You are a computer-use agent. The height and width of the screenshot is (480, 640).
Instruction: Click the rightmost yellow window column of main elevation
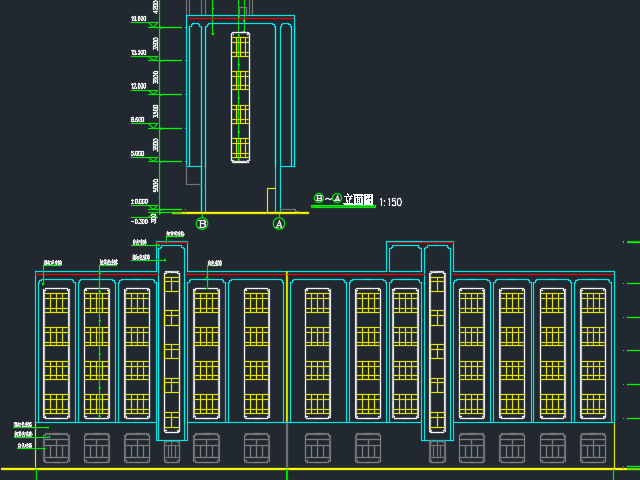pos(592,353)
